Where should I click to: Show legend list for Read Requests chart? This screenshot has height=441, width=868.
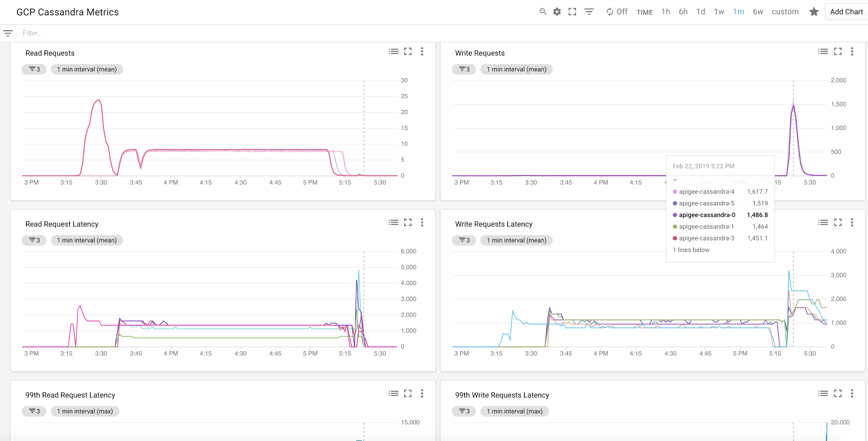pos(393,51)
